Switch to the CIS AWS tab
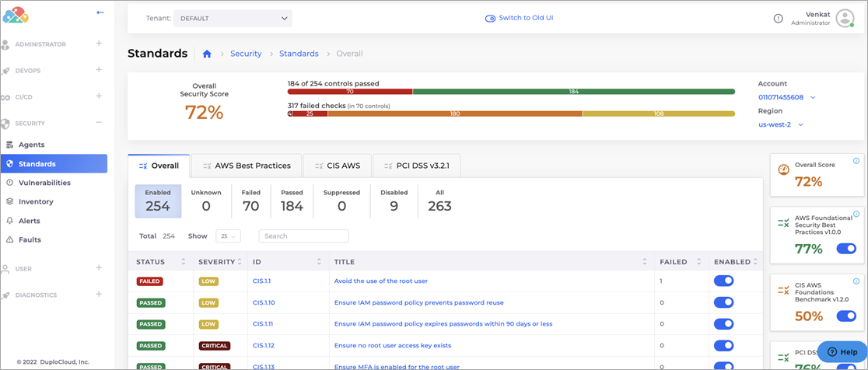 point(337,166)
